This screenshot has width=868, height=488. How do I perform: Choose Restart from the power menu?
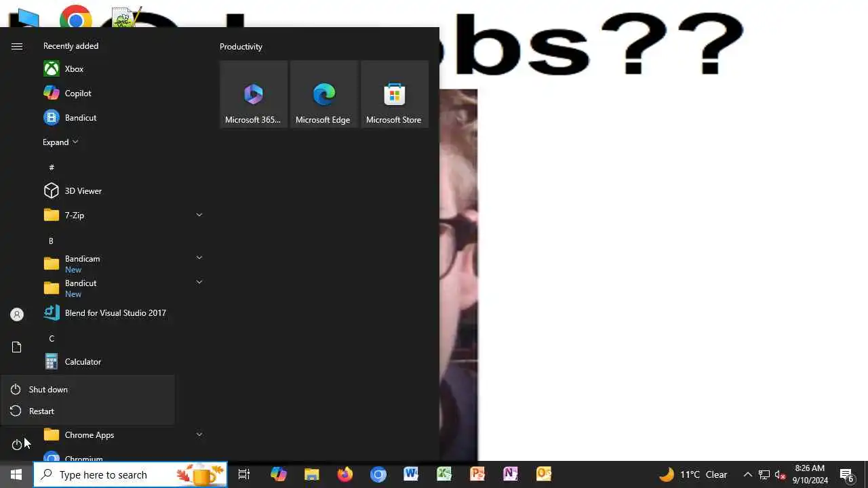(x=87, y=411)
